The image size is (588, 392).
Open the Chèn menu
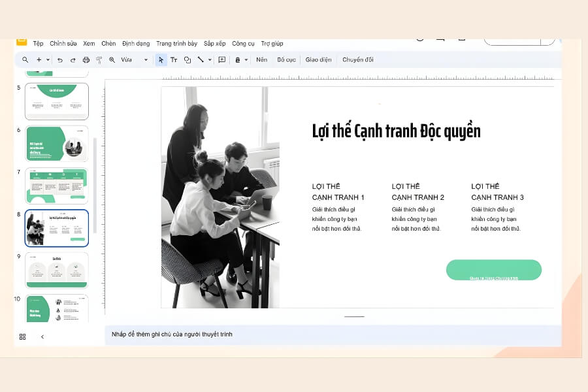[108, 43]
